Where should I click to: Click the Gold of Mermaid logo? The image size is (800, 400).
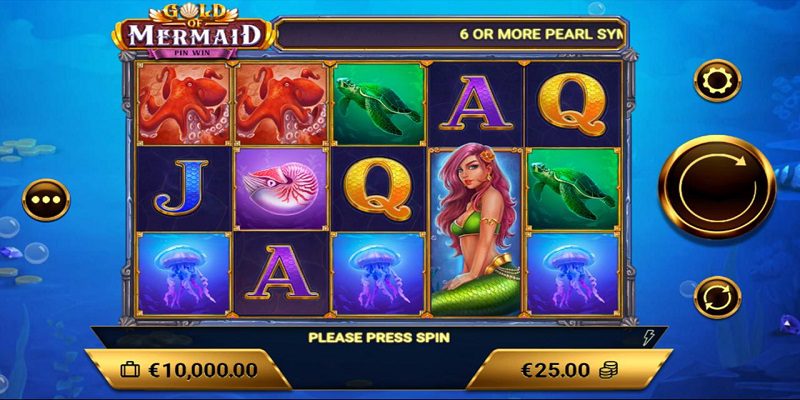[193, 32]
